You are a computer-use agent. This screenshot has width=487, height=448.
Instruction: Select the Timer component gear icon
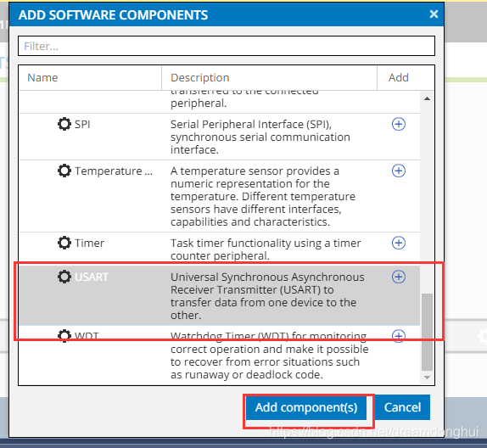pos(64,243)
